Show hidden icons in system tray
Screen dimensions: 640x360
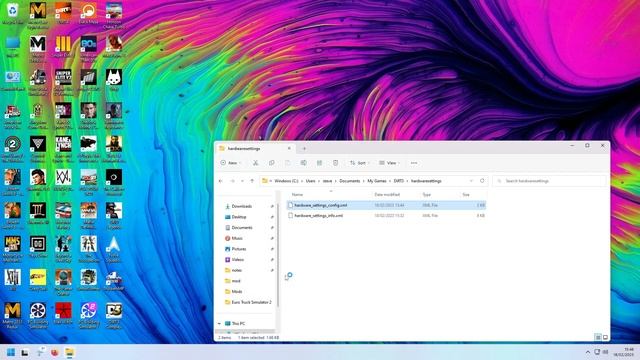coord(588,352)
